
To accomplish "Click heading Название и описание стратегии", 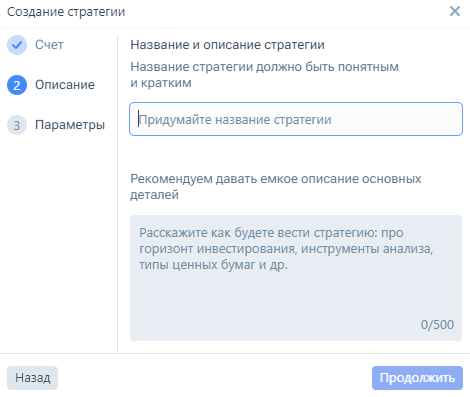I will tap(227, 45).
